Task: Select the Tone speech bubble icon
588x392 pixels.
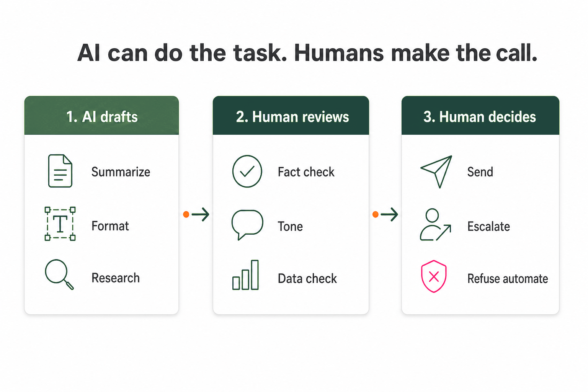Action: tap(247, 224)
